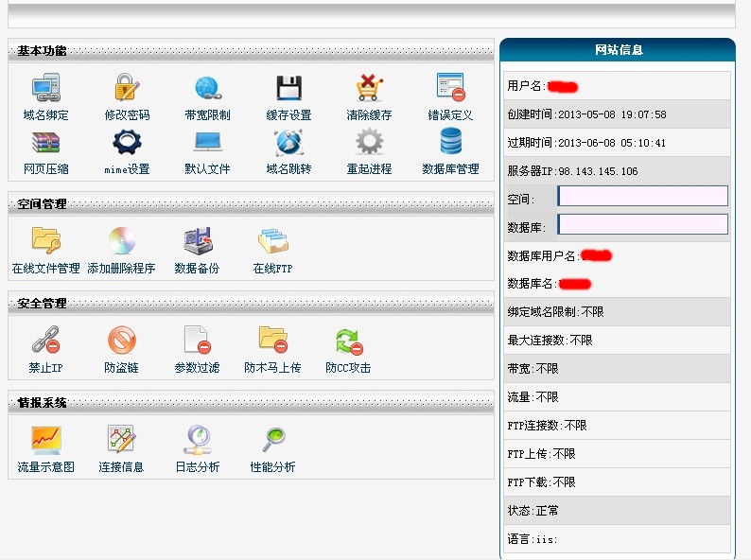
Task: Open the 默认文件 default file icon
Action: coord(207,143)
